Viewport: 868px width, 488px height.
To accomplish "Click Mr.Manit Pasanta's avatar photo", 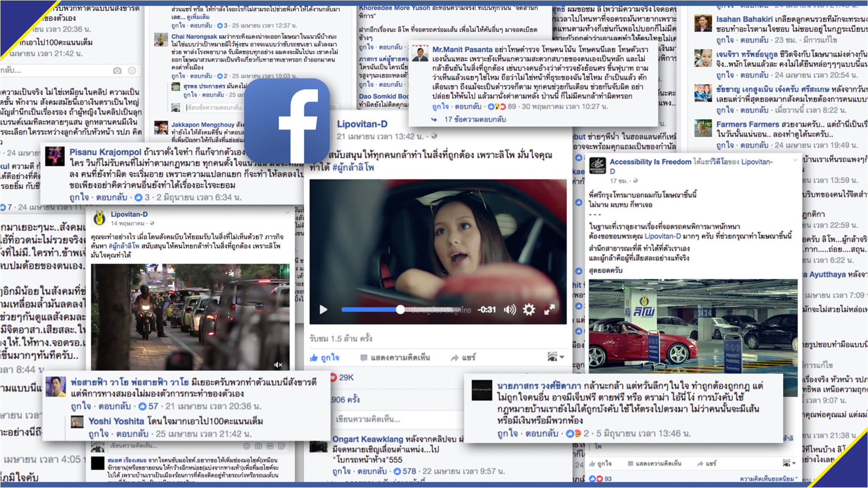I will pyautogui.click(x=420, y=54).
